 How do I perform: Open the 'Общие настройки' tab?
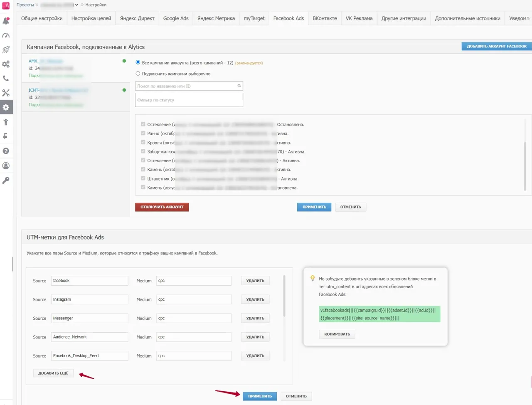(x=42, y=18)
